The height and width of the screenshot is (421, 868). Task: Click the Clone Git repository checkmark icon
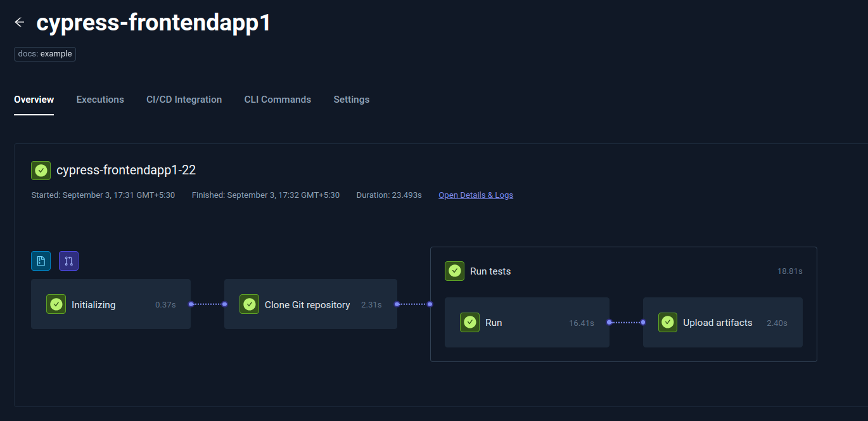click(x=249, y=304)
